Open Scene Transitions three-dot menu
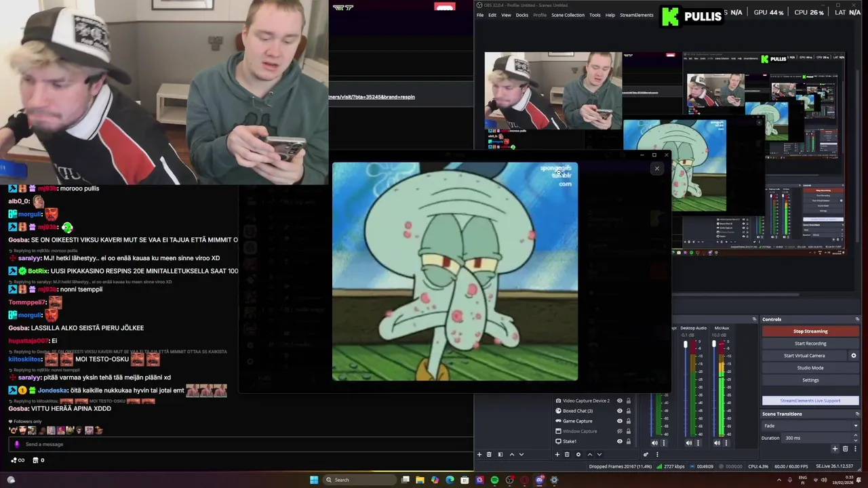Image resolution: width=868 pixels, height=488 pixels. pyautogui.click(x=855, y=449)
